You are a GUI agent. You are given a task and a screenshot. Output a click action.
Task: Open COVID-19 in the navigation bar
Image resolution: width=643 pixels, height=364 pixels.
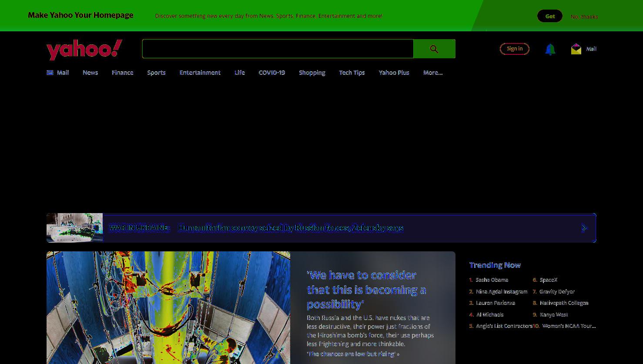tap(272, 73)
